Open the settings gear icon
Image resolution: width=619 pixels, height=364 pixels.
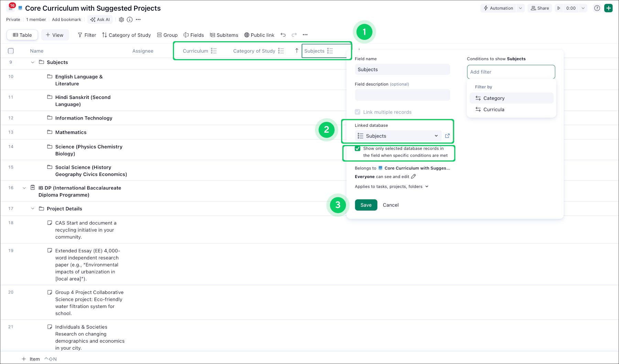121,20
